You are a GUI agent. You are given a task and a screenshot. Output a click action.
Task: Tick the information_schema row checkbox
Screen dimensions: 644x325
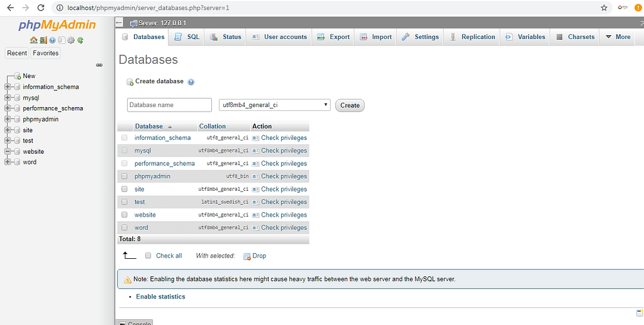(125, 138)
